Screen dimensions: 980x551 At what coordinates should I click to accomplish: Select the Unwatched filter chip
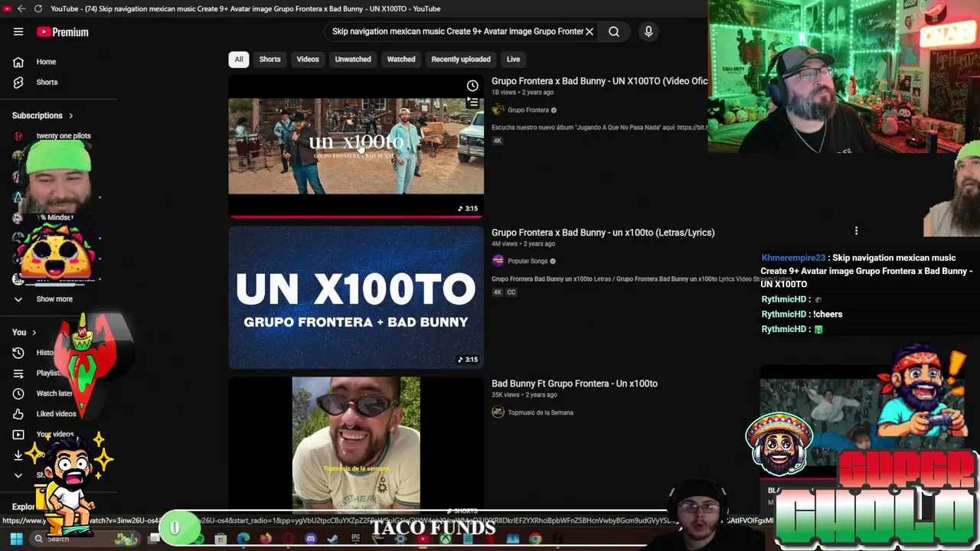click(353, 59)
